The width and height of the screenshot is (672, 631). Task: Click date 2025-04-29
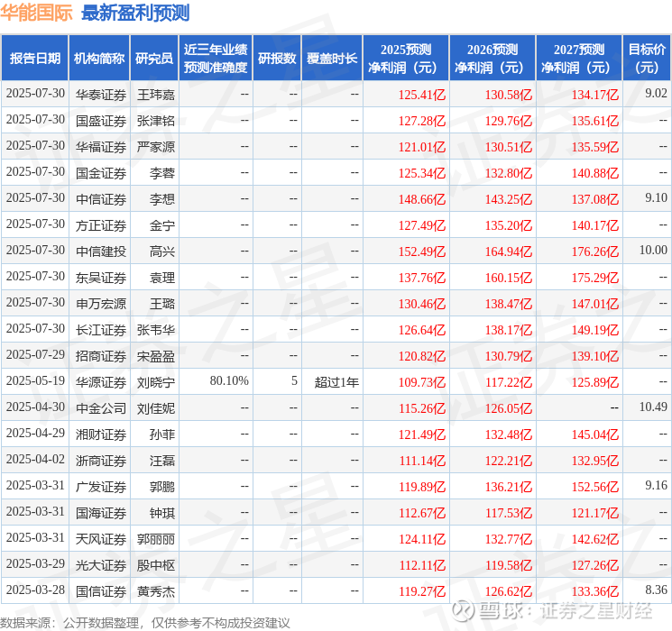tap(35, 433)
